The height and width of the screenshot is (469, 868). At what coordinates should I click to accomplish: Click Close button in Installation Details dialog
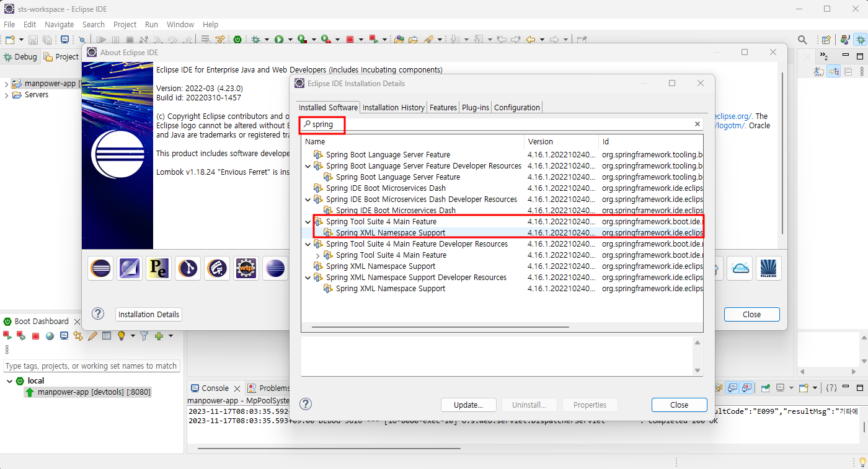[x=679, y=405]
